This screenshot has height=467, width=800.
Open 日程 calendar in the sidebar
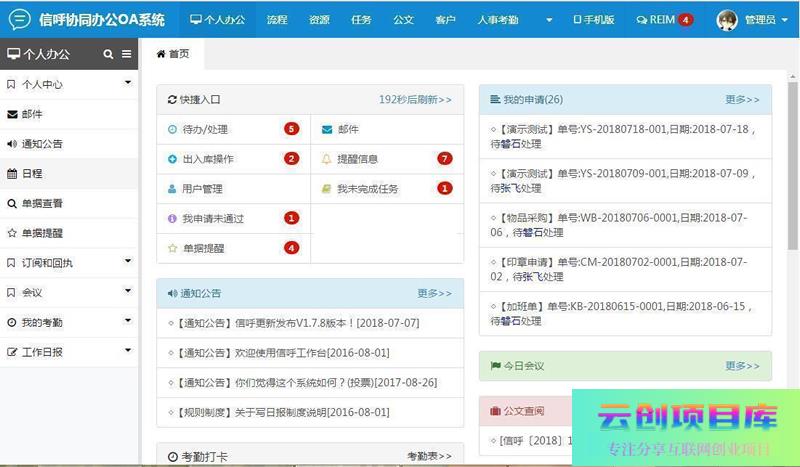(x=32, y=173)
